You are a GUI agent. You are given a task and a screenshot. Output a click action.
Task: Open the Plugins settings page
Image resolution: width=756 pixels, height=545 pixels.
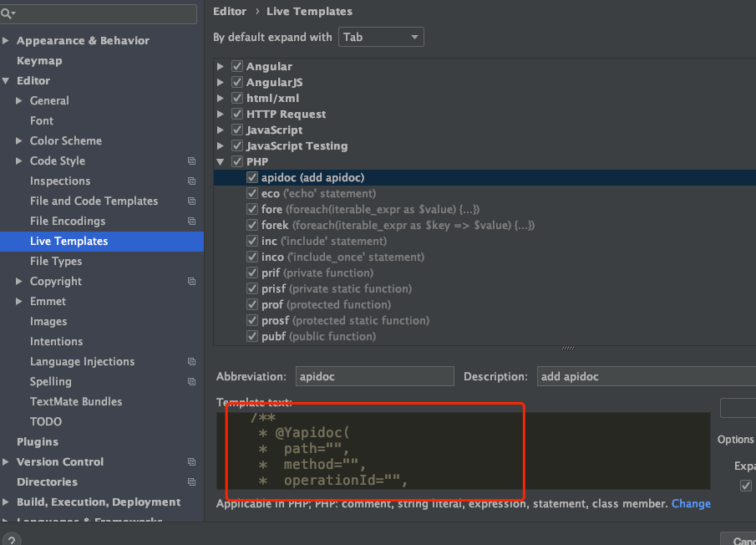[38, 442]
